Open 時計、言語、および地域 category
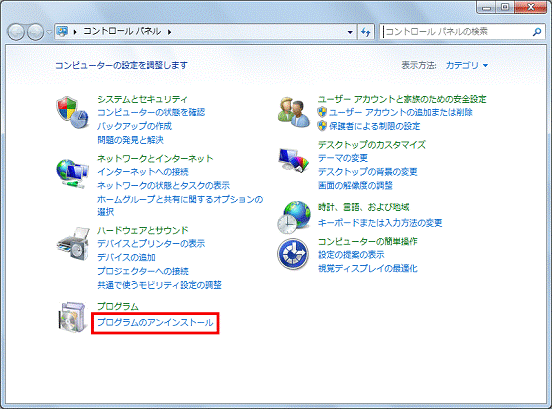This screenshot has width=552, height=409. click(x=364, y=207)
